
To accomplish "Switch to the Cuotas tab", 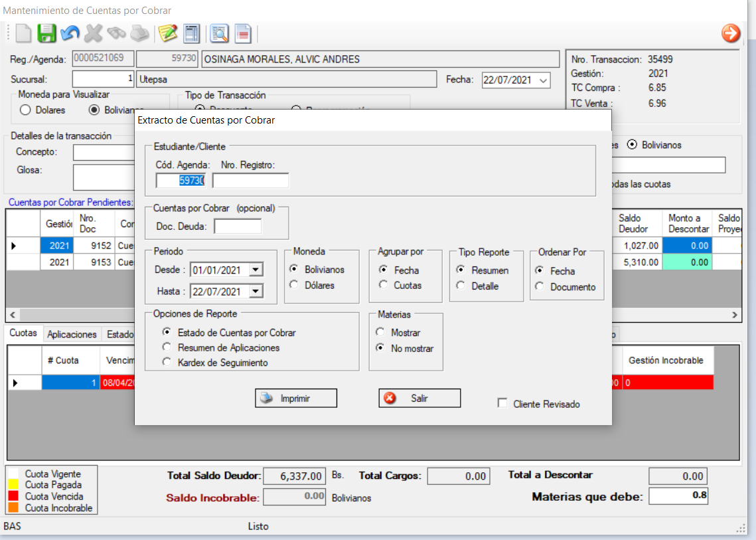I will point(23,333).
